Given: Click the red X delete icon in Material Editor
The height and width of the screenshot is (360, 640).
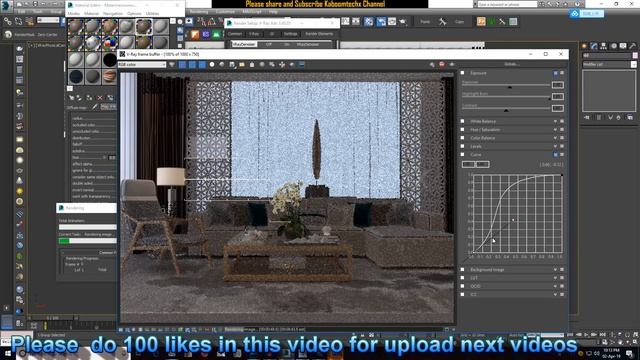Looking at the screenshot, I should click(x=100, y=98).
